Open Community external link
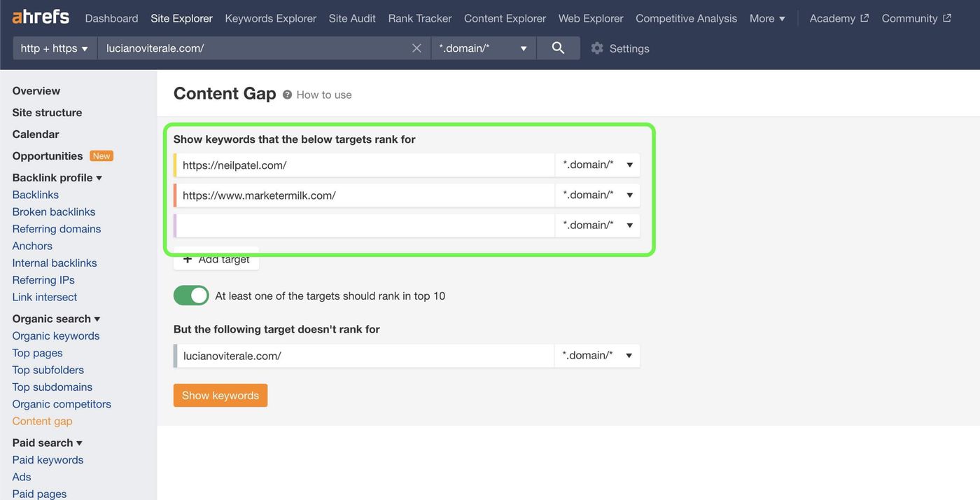This screenshot has height=500, width=980. tap(916, 18)
